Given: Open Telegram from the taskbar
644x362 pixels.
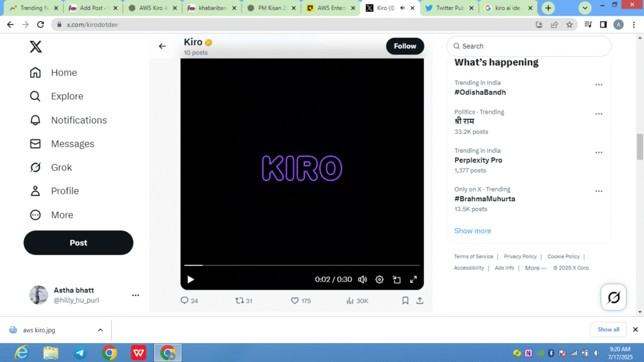Looking at the screenshot, I should 80,353.
